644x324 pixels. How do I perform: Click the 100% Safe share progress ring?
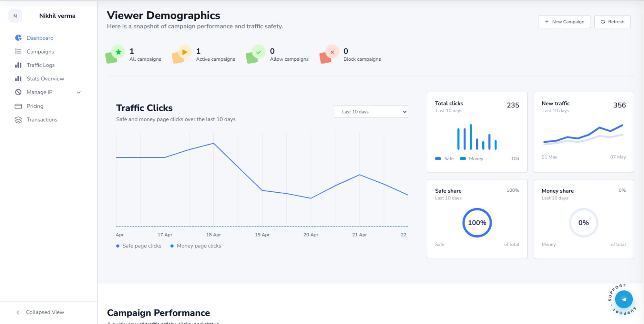pos(477,223)
